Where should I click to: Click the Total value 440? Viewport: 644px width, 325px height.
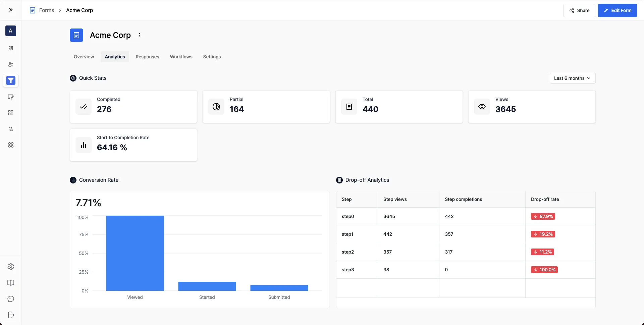[370, 109]
